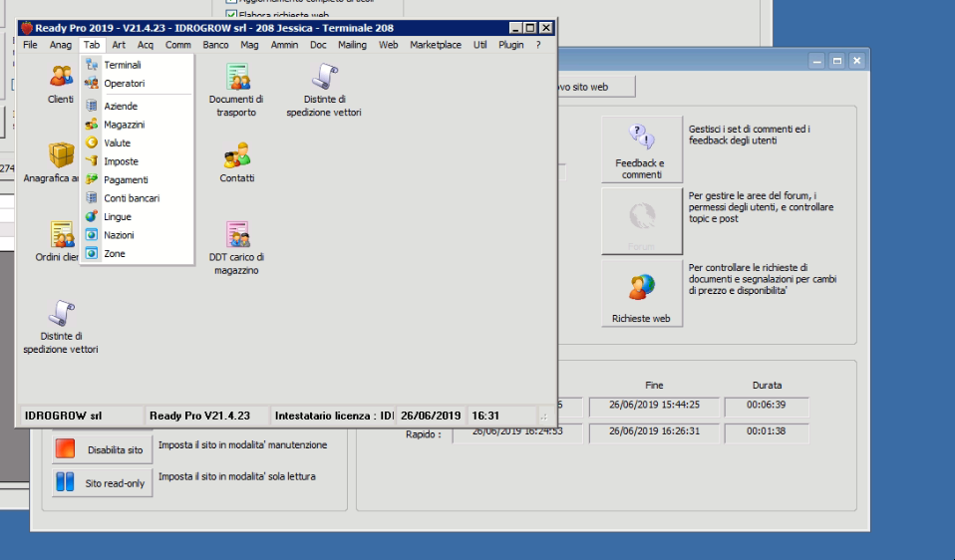The height and width of the screenshot is (560, 955).
Task: Open Distinte di spedizione vettori icon below Ordini clienti
Action: pos(61,313)
